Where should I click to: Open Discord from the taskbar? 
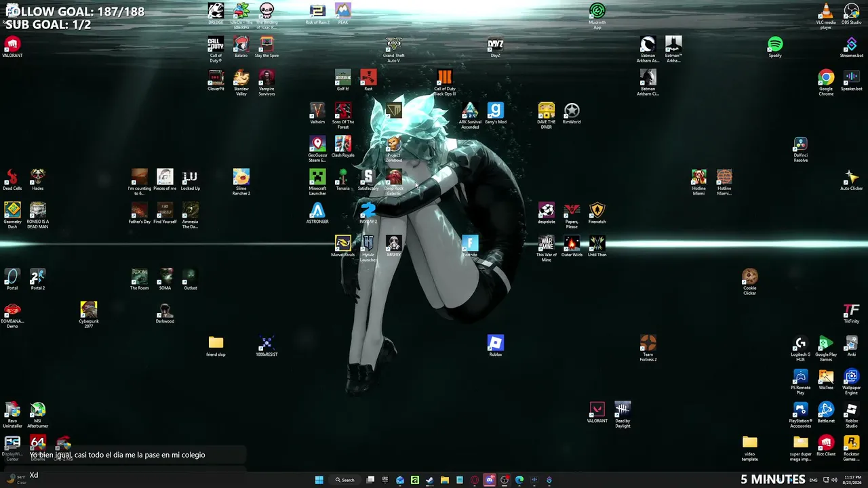pyautogui.click(x=490, y=480)
